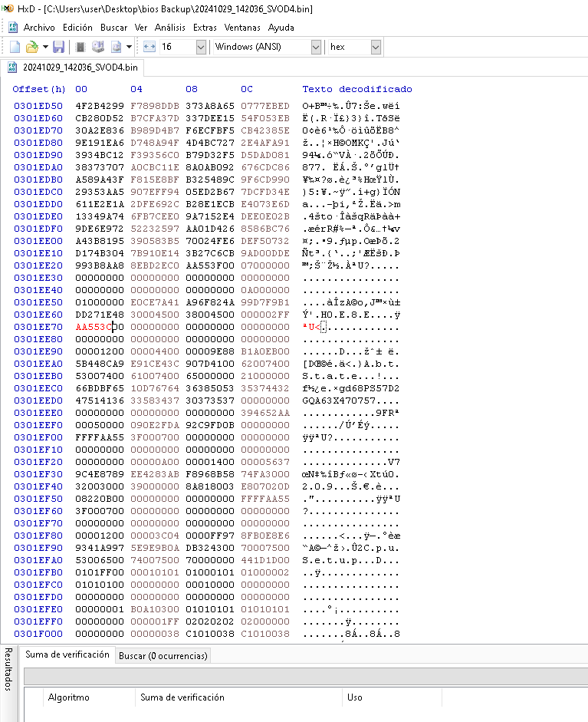
Task: Click hex group 4F2B4299 in row 0301ED50
Action: [100, 106]
